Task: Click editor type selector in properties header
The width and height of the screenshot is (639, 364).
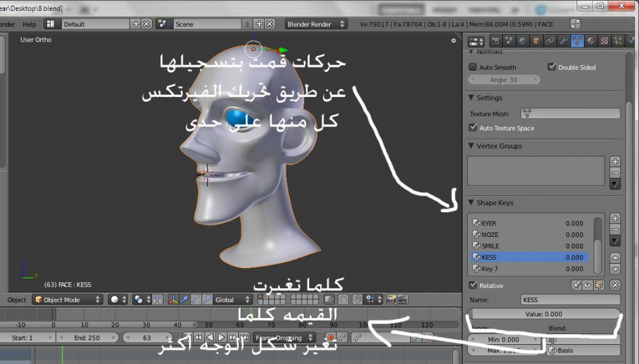Action: tap(476, 41)
